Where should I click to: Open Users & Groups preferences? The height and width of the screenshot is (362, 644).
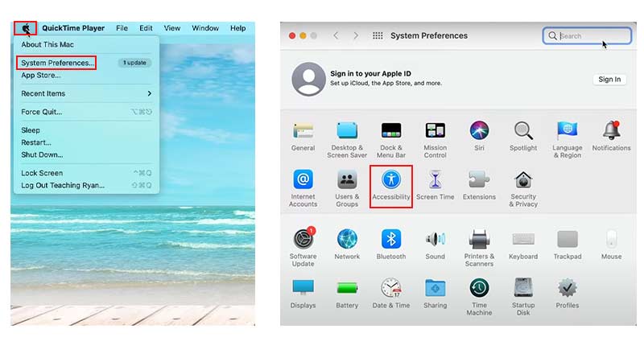pyautogui.click(x=347, y=188)
